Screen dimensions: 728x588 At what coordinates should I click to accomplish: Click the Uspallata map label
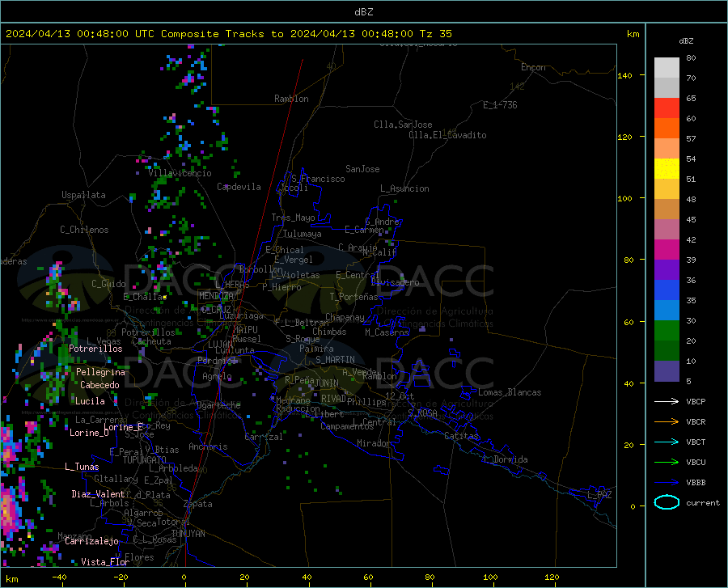(x=83, y=195)
